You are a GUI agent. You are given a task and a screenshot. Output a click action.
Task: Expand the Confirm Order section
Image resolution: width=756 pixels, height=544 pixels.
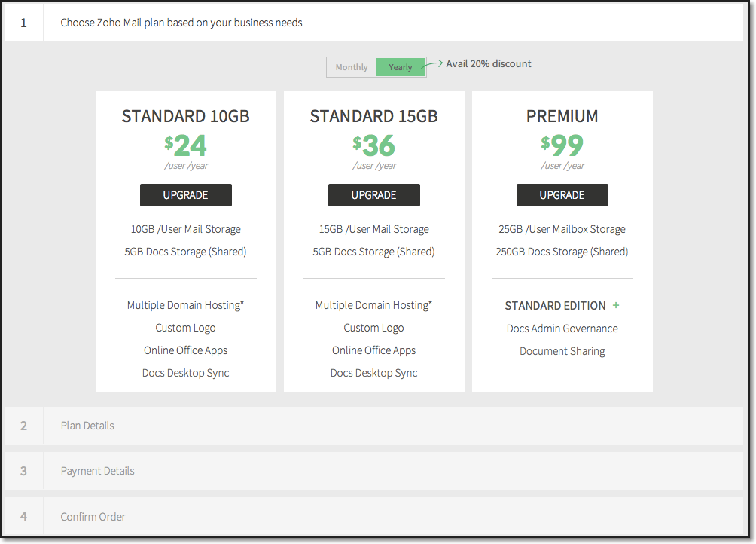point(93,516)
